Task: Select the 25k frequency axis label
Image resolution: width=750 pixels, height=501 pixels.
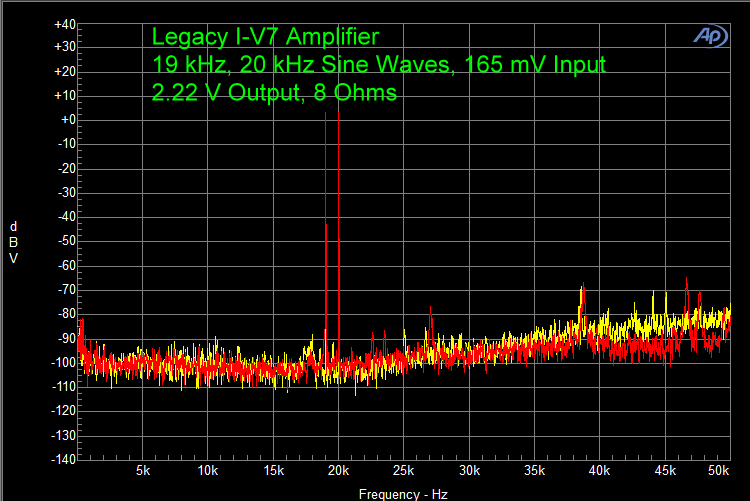Action: click(x=404, y=470)
